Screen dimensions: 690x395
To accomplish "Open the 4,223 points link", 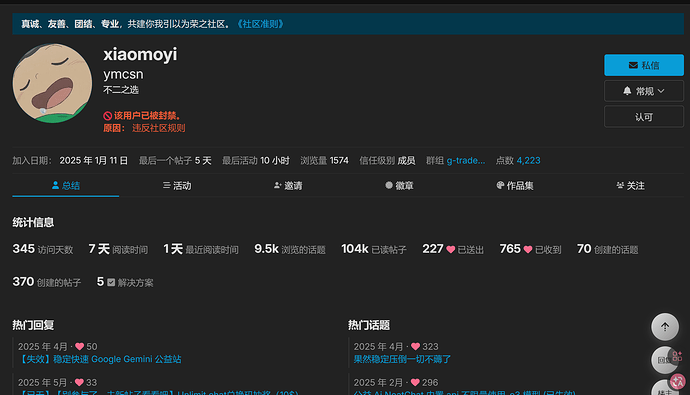I will point(529,161).
